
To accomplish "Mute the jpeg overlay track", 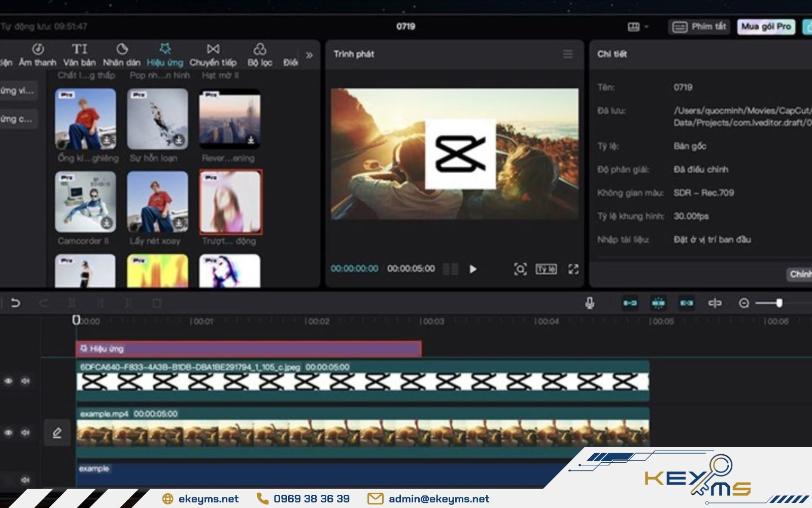I will point(25,381).
